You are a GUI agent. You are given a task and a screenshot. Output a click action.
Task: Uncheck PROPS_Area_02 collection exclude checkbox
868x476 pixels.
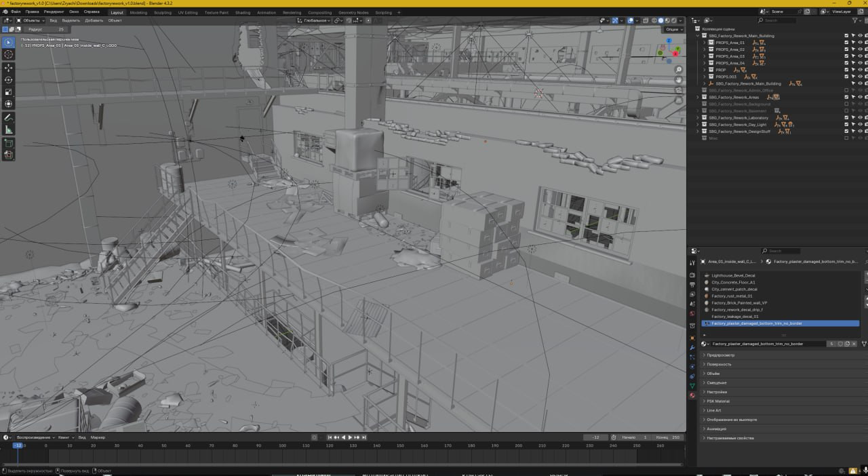tap(846, 49)
